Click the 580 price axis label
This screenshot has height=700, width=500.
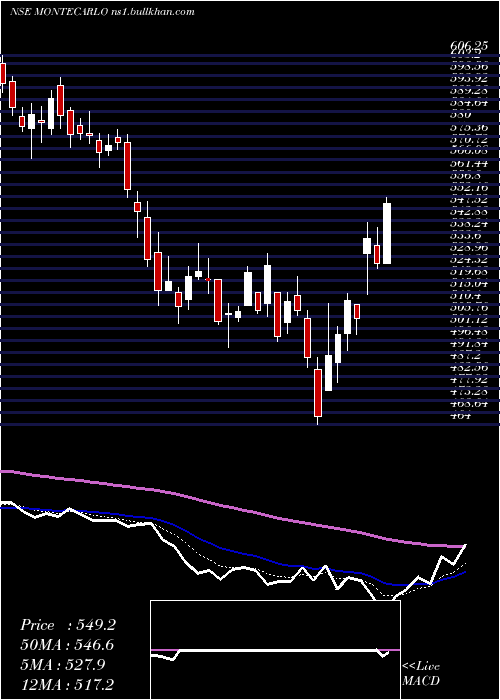pos(461,115)
